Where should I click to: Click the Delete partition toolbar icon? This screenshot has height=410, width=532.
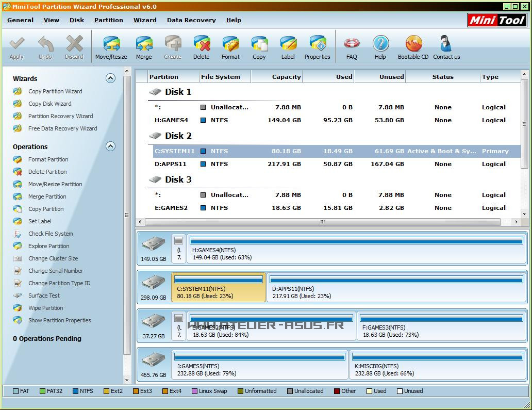(x=201, y=47)
